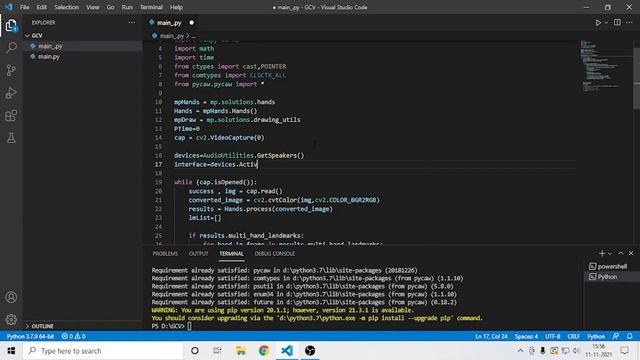The height and width of the screenshot is (360, 640).
Task: Open Google Chrome from taskbar
Action: point(264,351)
